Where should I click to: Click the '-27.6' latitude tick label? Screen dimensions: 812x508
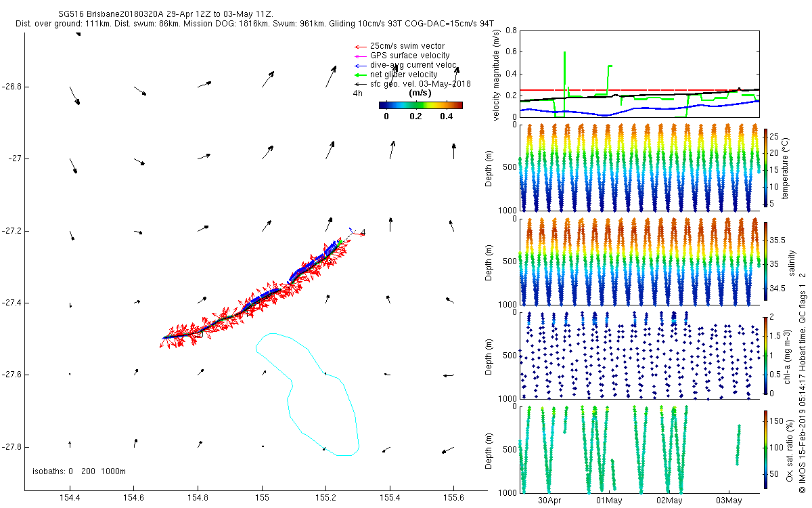coord(12,375)
